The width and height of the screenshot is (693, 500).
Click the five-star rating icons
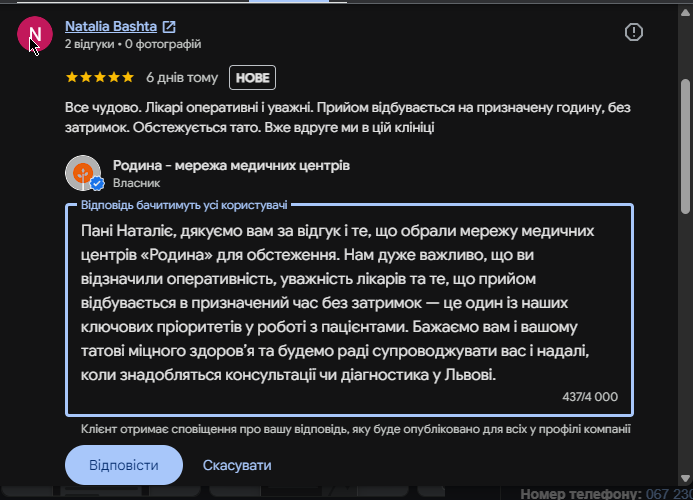click(100, 77)
